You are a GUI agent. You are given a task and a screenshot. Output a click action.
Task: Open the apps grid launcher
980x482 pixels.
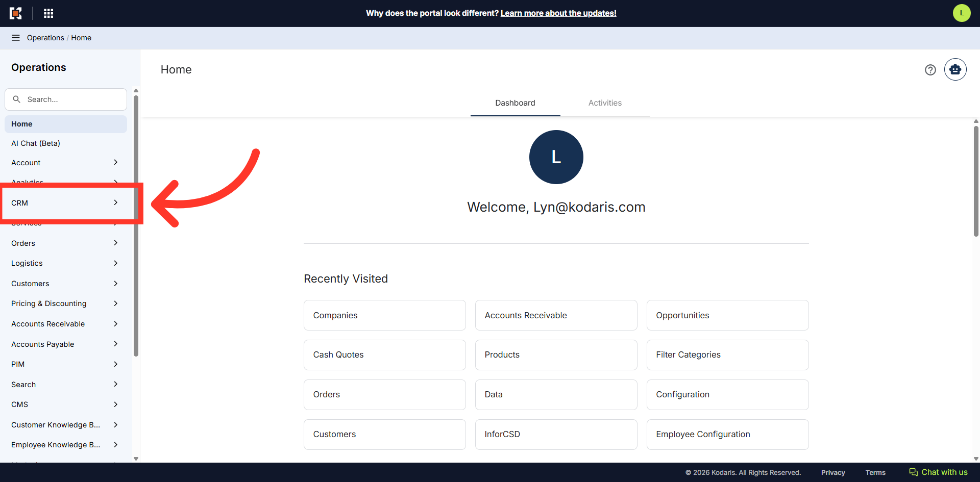[x=48, y=13]
